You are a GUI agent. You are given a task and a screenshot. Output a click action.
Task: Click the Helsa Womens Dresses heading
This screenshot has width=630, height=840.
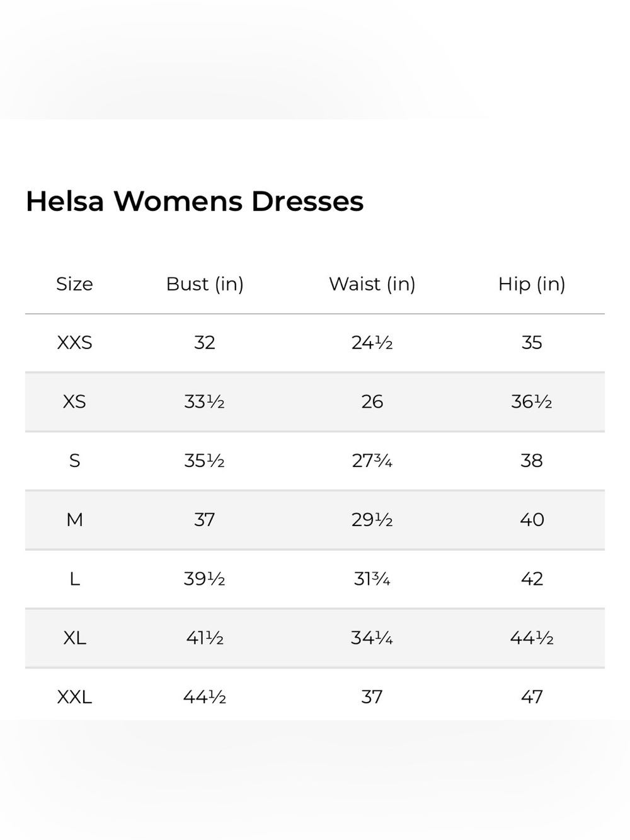coord(195,202)
